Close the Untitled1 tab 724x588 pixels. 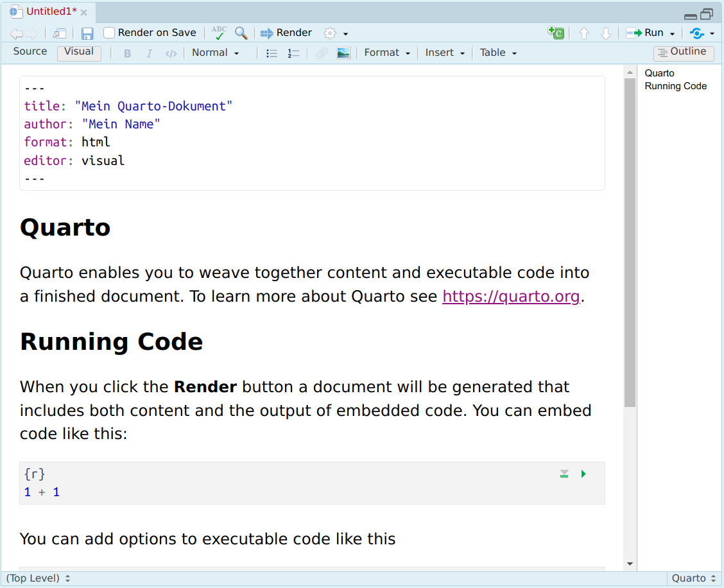[x=84, y=12]
